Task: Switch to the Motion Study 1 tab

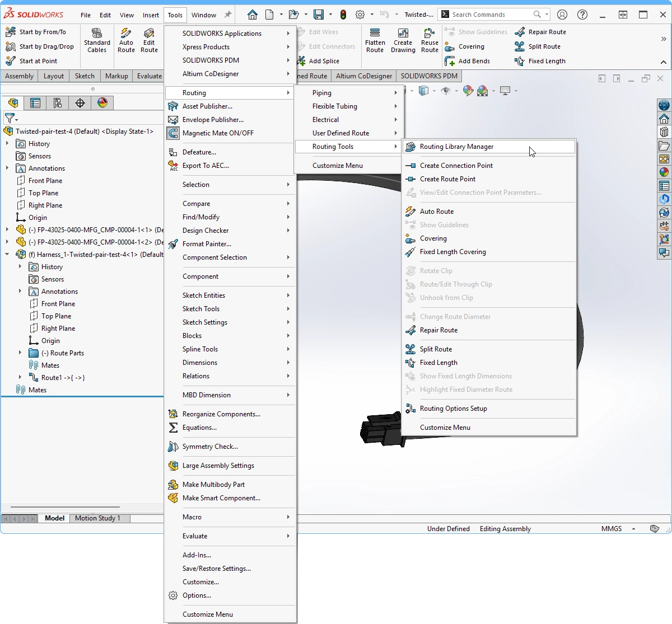Action: click(98, 518)
